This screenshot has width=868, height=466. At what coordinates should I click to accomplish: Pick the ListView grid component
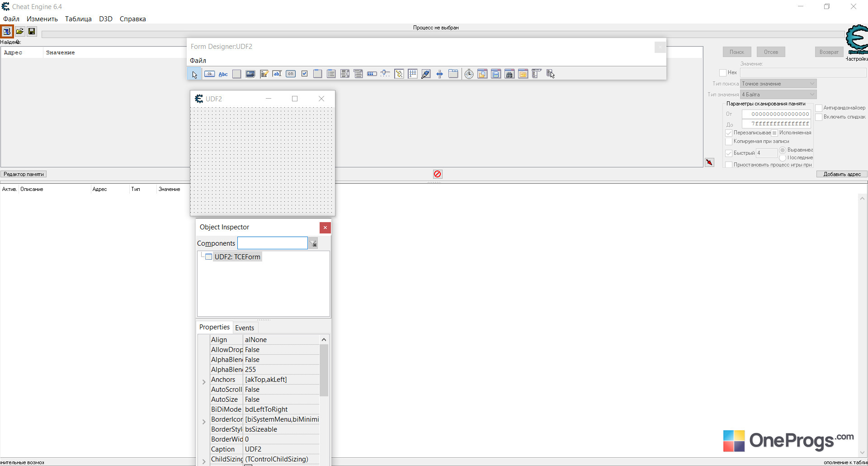(x=413, y=74)
